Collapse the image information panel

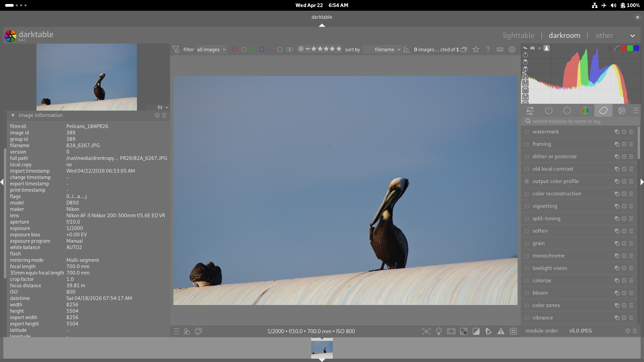point(13,115)
